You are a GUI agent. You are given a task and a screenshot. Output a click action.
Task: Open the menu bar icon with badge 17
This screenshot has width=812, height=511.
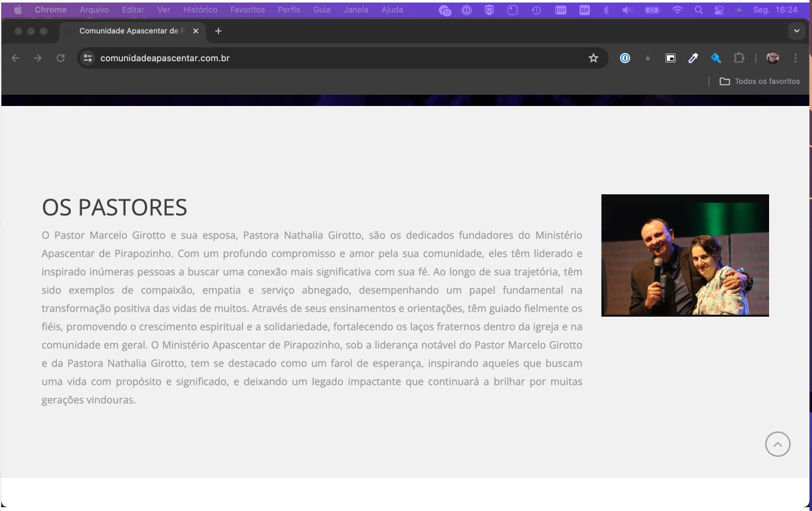pyautogui.click(x=446, y=10)
